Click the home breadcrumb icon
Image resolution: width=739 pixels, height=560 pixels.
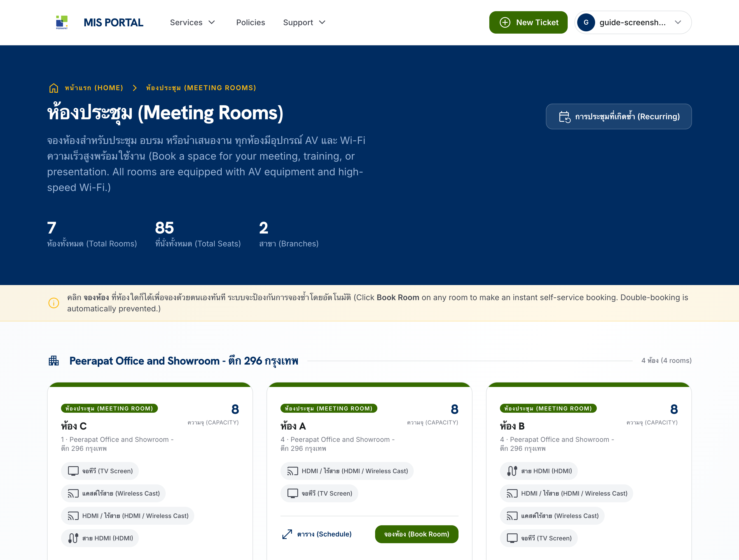tap(53, 88)
